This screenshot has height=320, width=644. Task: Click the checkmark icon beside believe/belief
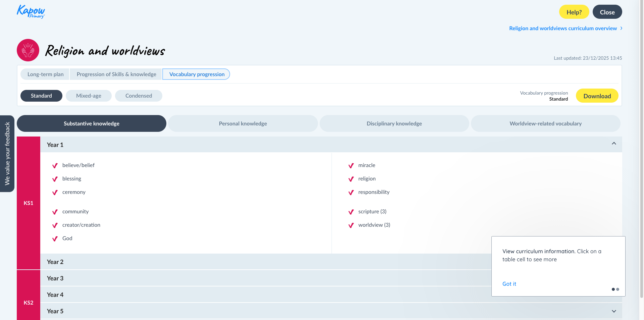tap(55, 166)
